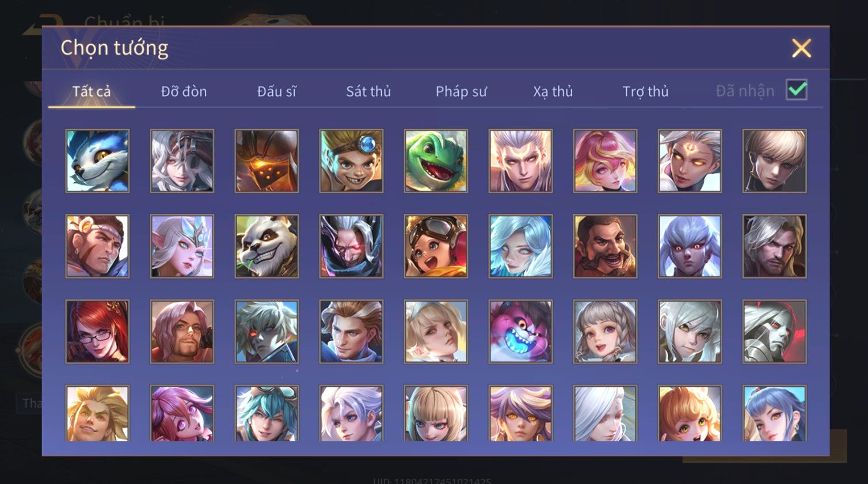868x484 pixels.
Task: Pick the purple-skinned hero with lavender hair
Action: 690,246
